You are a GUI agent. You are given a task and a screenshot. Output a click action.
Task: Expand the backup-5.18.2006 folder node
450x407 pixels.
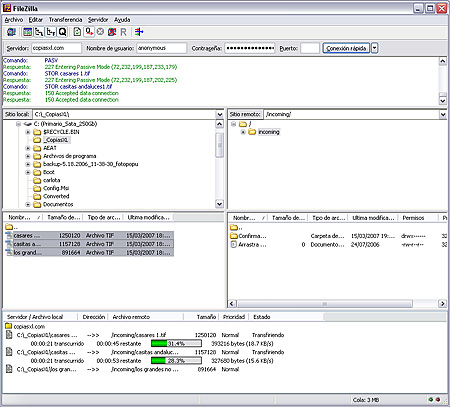[28, 164]
